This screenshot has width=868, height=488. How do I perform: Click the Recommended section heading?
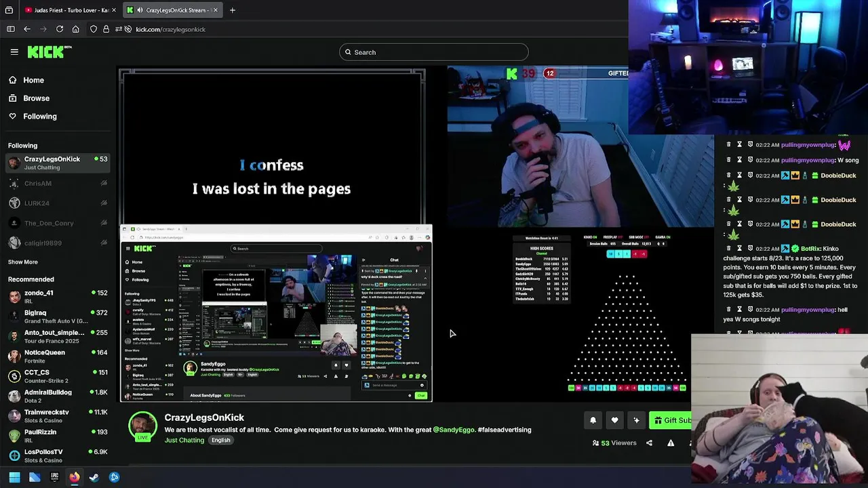pos(31,279)
